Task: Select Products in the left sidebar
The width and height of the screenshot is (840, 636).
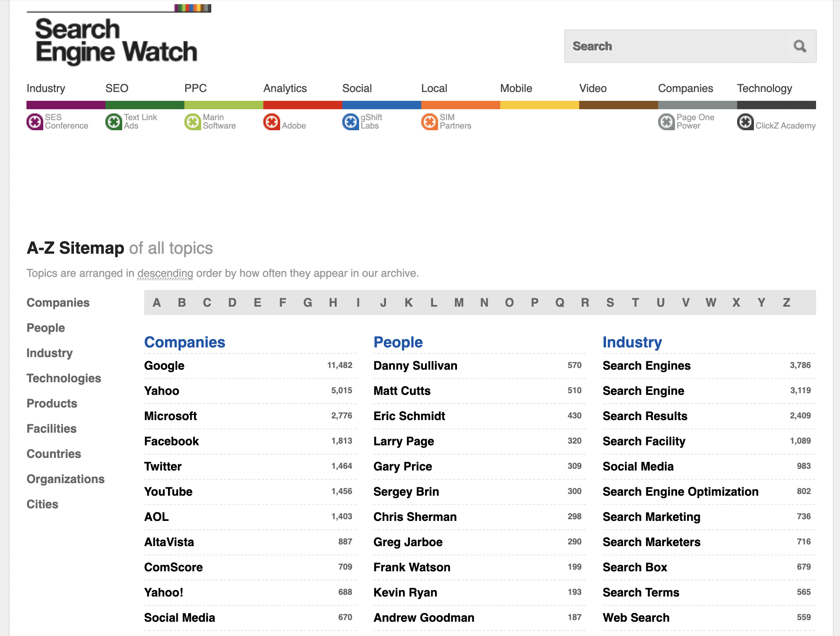Action: (x=52, y=403)
